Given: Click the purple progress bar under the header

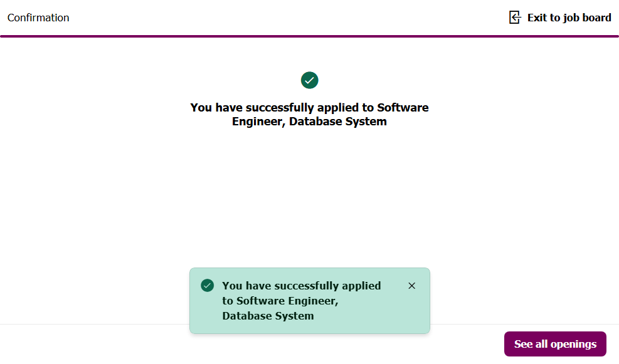Looking at the screenshot, I should [309, 36].
